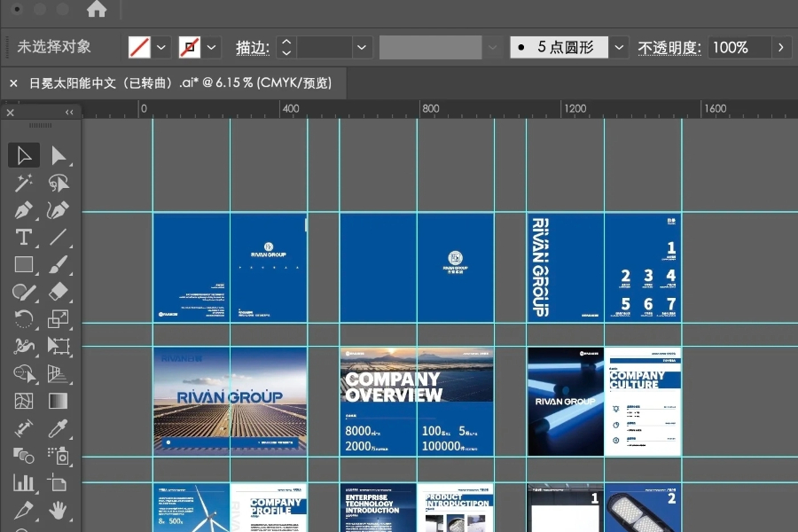Screen dimensions: 798x532
Task: Click the RIVAN GROUP cover artboard thumbnail
Action: [x=269, y=267]
